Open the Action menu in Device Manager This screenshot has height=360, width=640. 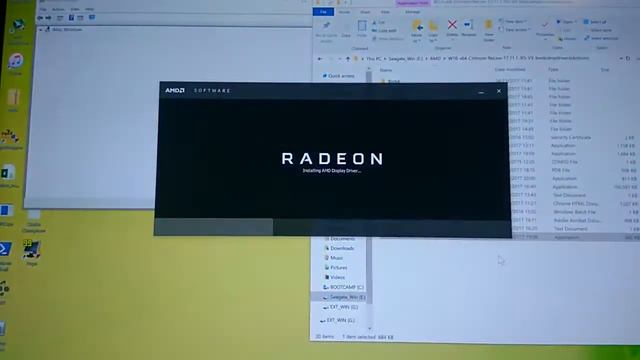pyautogui.click(x=58, y=9)
